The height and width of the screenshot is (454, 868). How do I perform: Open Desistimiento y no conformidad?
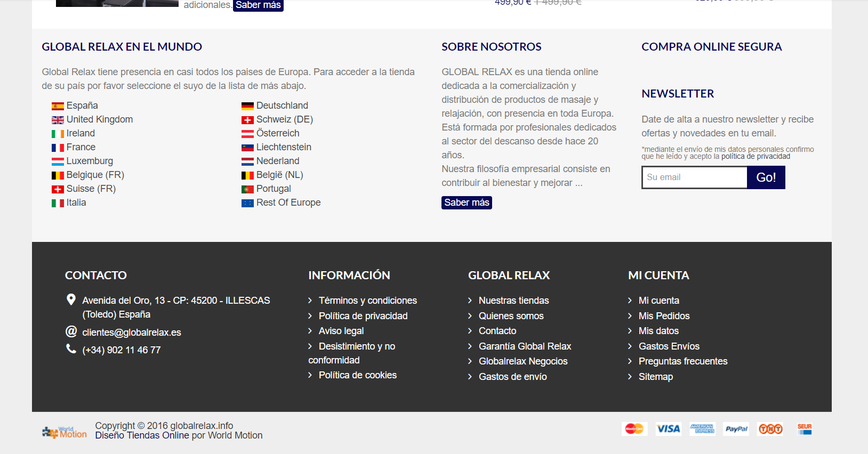pyautogui.click(x=352, y=353)
